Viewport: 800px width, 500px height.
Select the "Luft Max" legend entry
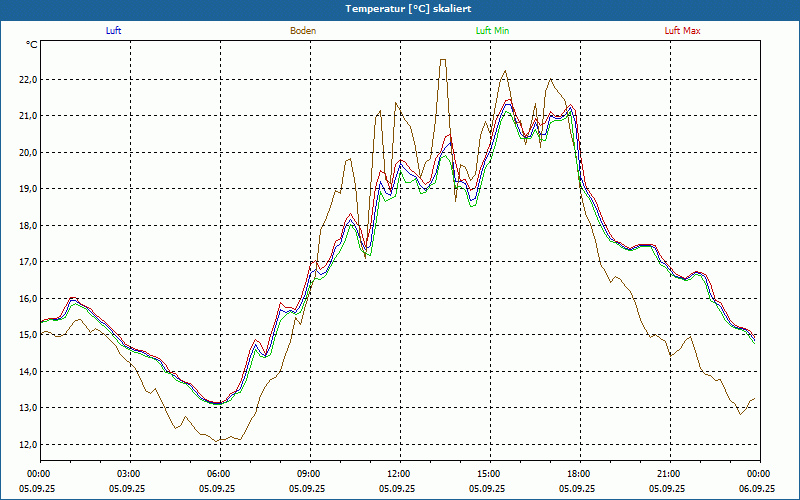click(x=683, y=31)
